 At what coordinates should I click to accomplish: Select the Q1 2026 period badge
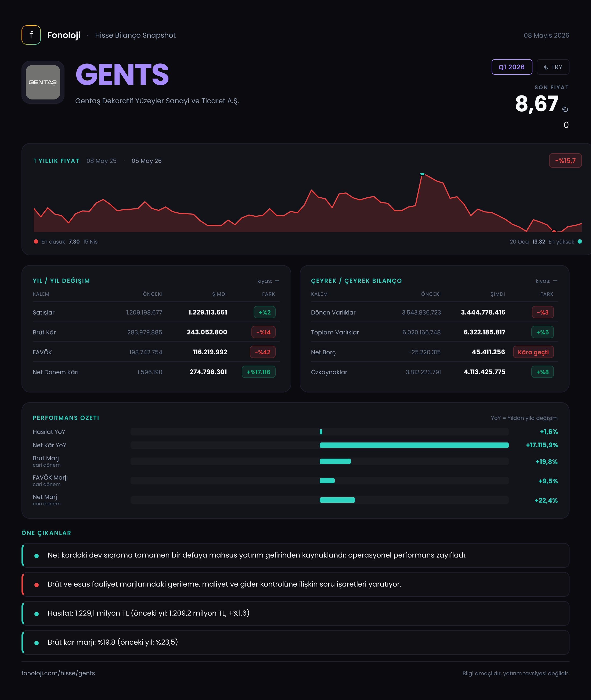tap(511, 67)
